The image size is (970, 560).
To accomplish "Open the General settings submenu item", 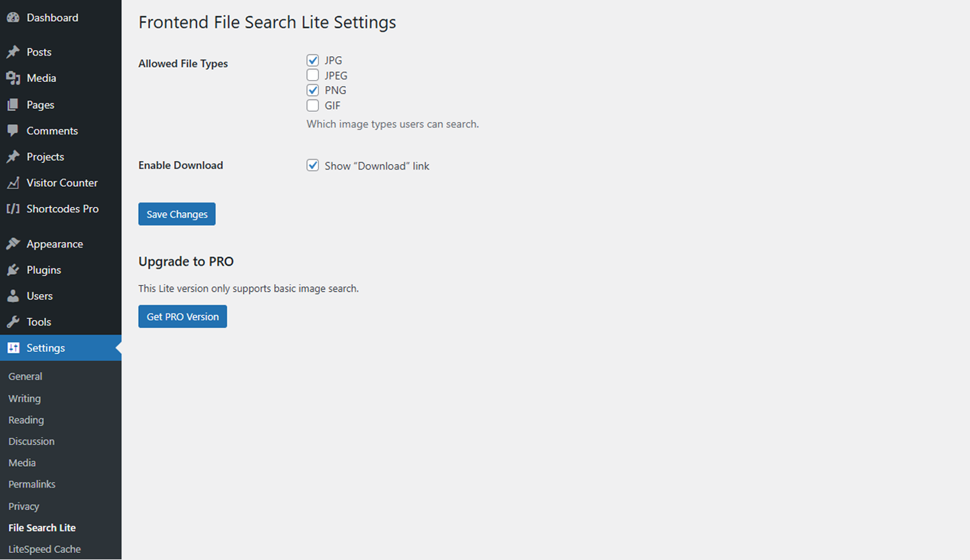I will point(25,376).
